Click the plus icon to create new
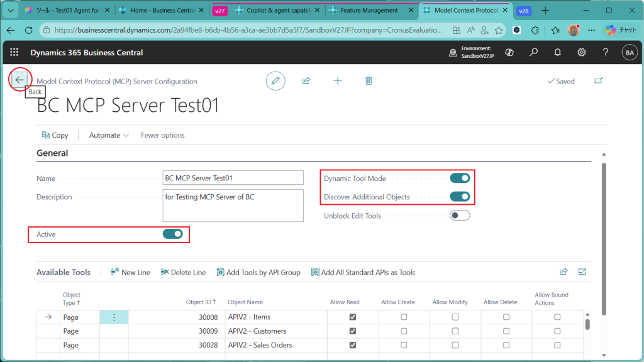The width and height of the screenshot is (644, 362). coord(338,81)
